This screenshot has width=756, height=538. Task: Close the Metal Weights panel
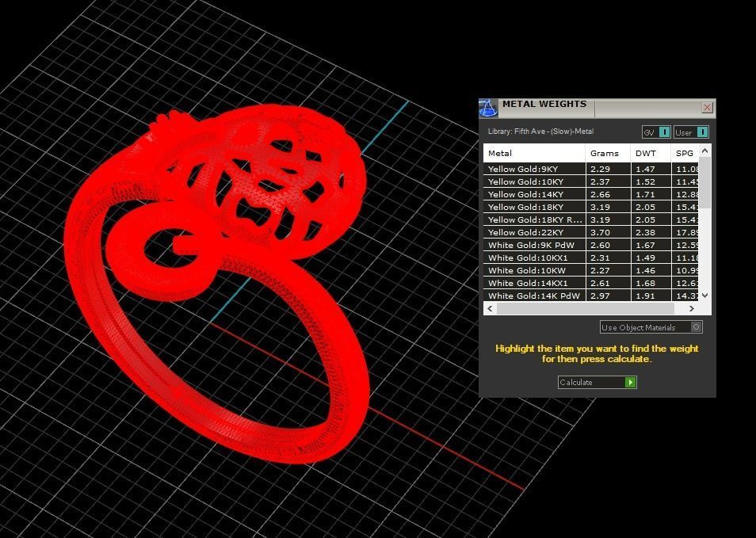pos(708,108)
